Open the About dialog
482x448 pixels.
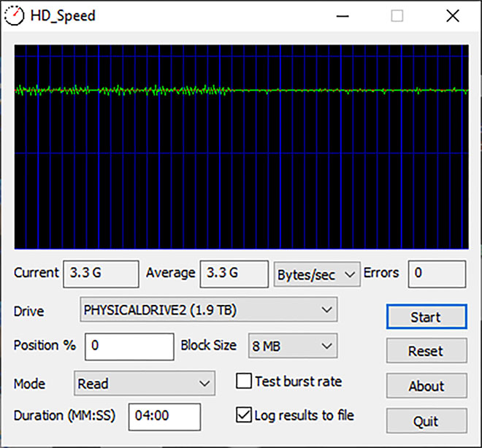tap(426, 386)
